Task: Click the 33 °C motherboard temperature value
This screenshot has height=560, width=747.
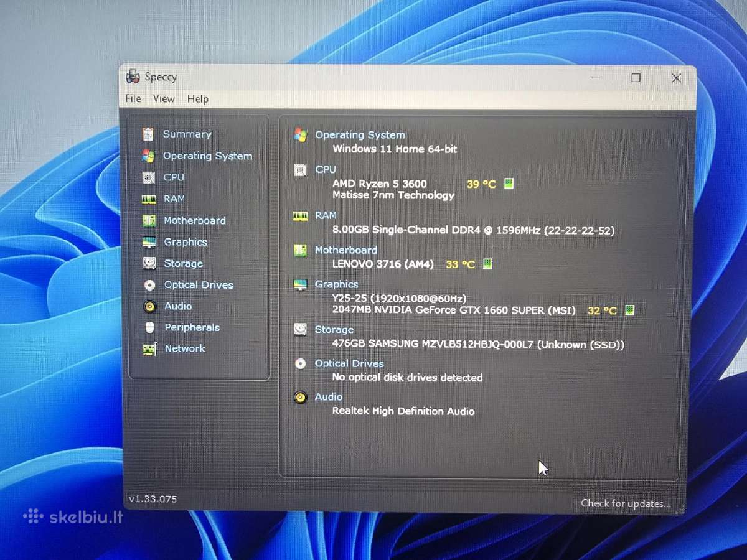Action: [461, 264]
